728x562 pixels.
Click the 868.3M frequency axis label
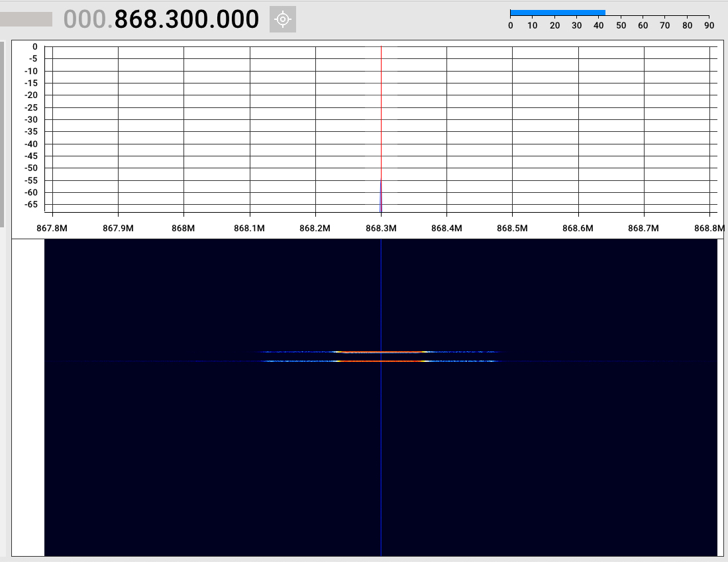pos(381,228)
